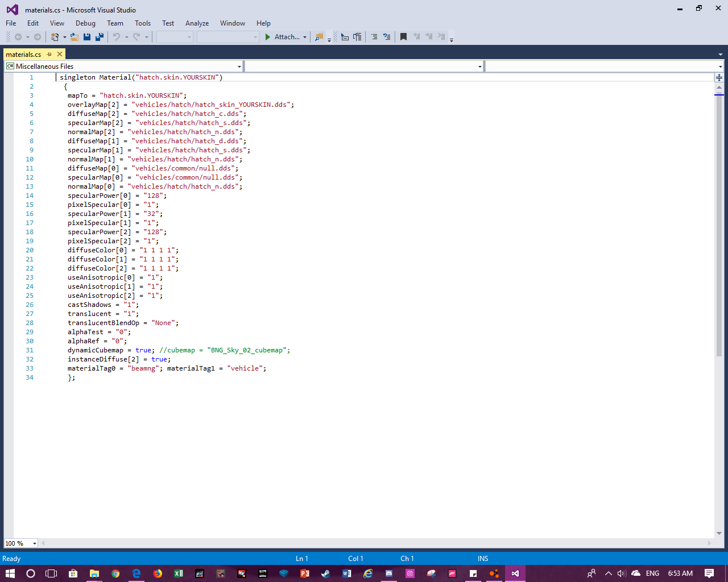This screenshot has width=728, height=582.
Task: Open the View menu
Action: point(57,23)
